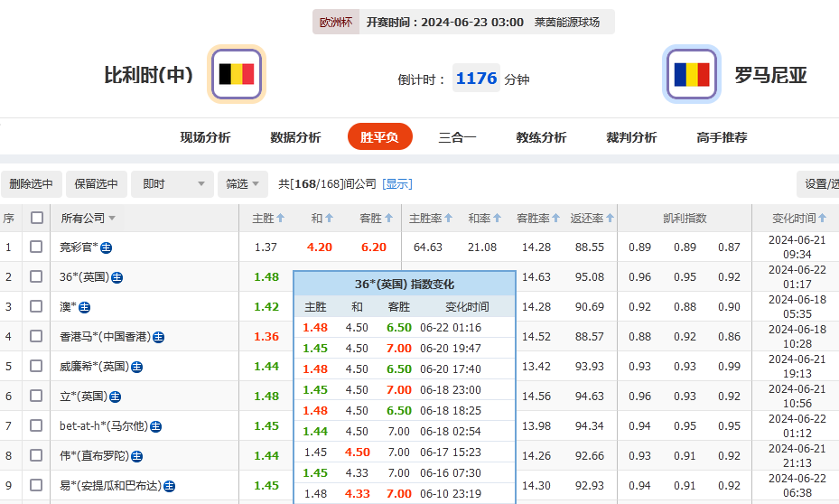Check the box for row 1 竞彩官*
This screenshot has height=504, width=839.
pos(36,247)
